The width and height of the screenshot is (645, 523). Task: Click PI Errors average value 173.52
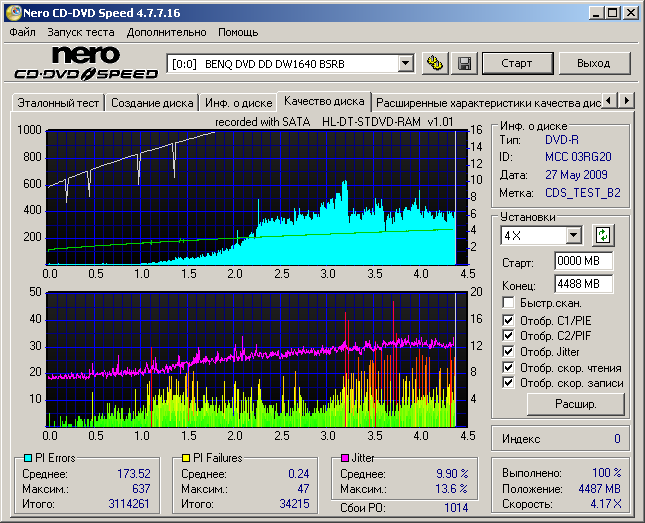click(134, 474)
